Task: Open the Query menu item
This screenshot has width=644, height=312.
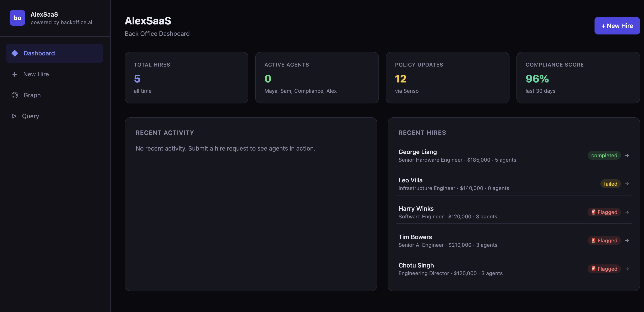Action: (30, 116)
